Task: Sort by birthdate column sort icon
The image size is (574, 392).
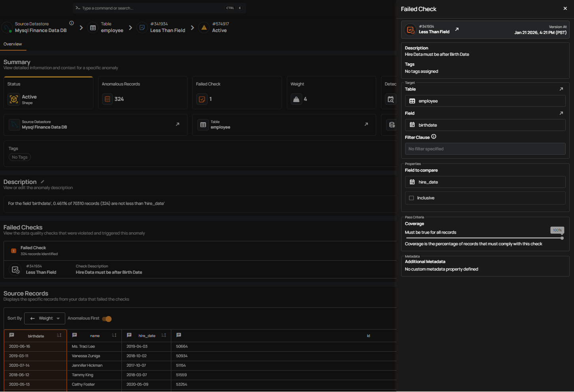Action: pos(59,335)
